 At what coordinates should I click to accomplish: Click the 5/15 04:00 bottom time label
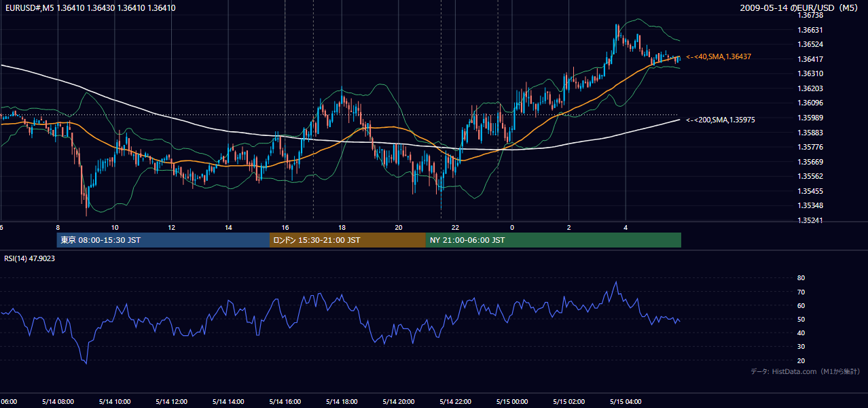pyautogui.click(x=626, y=402)
